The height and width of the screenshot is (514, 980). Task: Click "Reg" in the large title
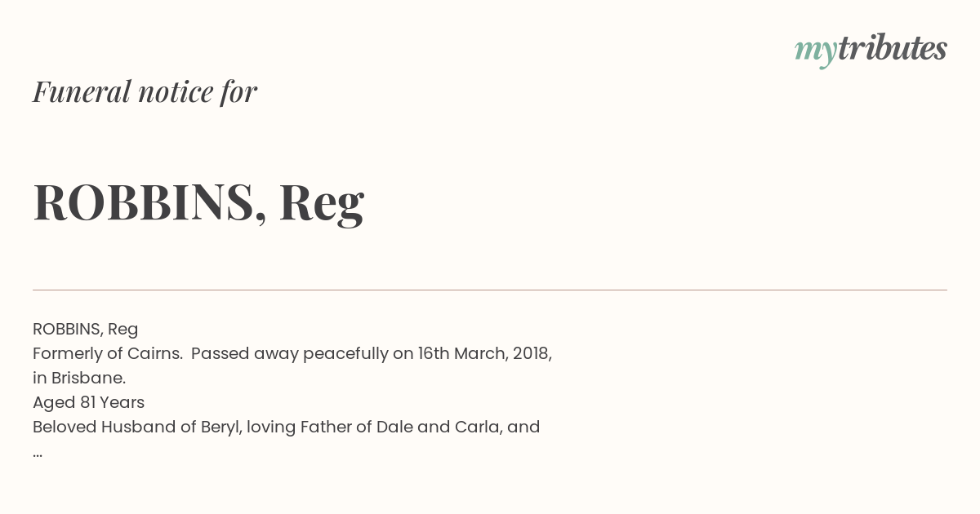pyautogui.click(x=322, y=204)
